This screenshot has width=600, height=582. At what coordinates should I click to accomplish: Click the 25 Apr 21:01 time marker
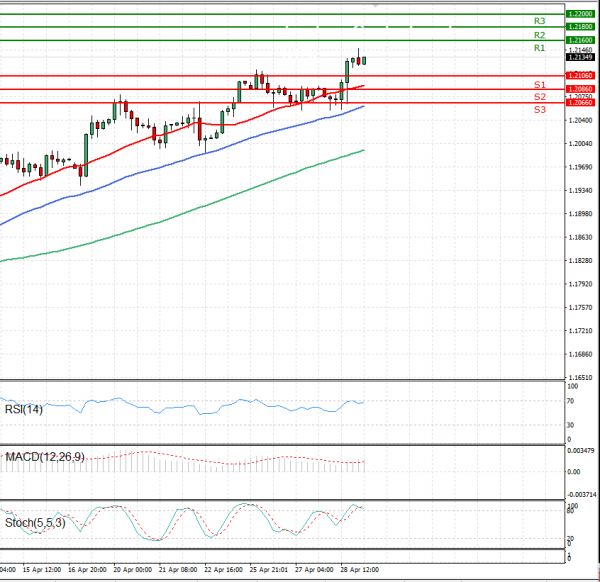[x=268, y=569]
